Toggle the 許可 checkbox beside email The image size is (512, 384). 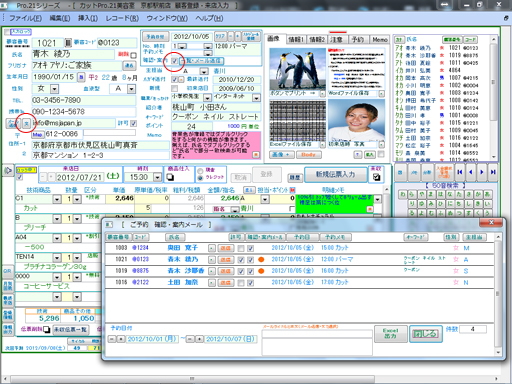click(x=133, y=123)
